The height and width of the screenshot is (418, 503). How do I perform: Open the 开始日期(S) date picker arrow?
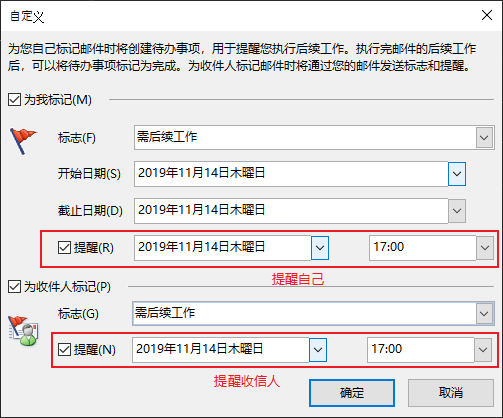457,174
